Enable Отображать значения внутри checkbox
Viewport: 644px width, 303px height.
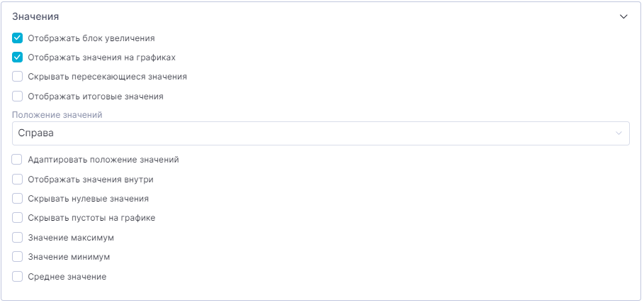coord(18,180)
